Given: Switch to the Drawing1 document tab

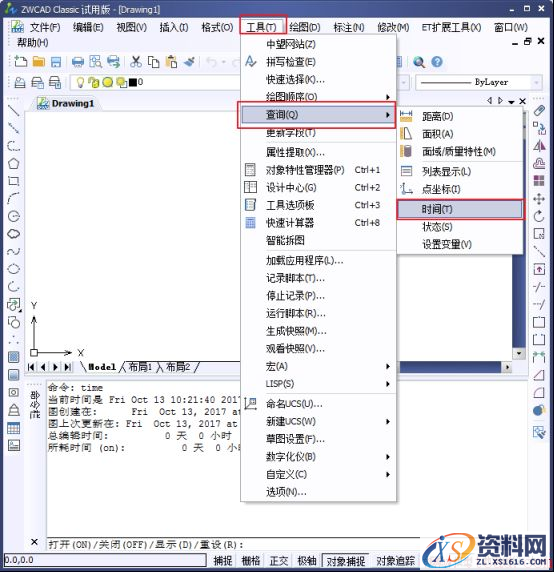Looking at the screenshot, I should point(66,104).
